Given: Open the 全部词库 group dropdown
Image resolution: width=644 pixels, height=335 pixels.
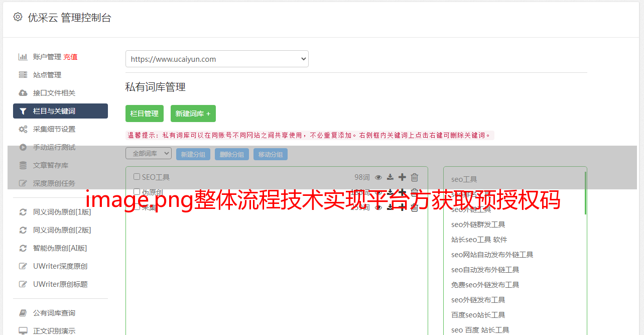Looking at the screenshot, I should click(x=149, y=153).
